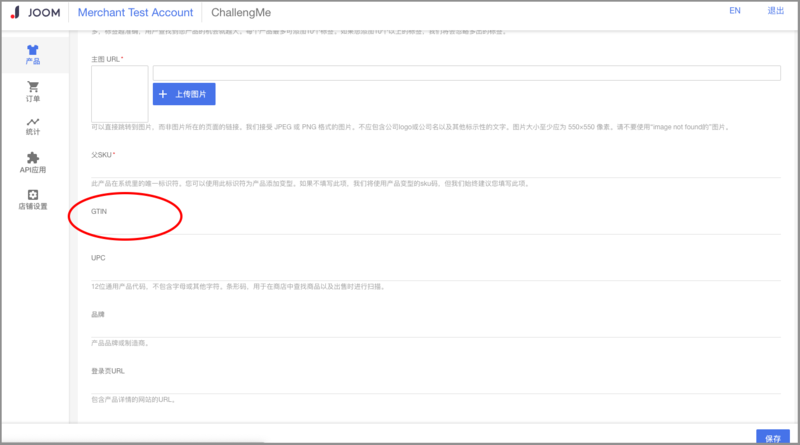Viewport: 800px width, 445px height.
Task: Click the ChallengMe store name
Action: [241, 12]
